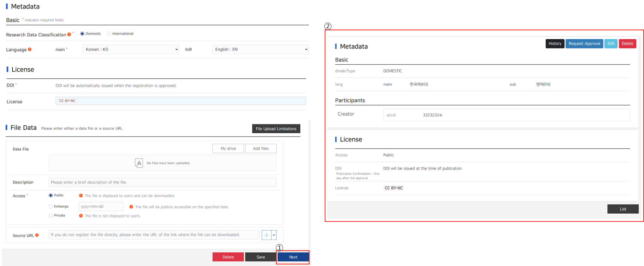The width and height of the screenshot is (644, 266).
Task: Set file access to Private
Action: (x=51, y=216)
